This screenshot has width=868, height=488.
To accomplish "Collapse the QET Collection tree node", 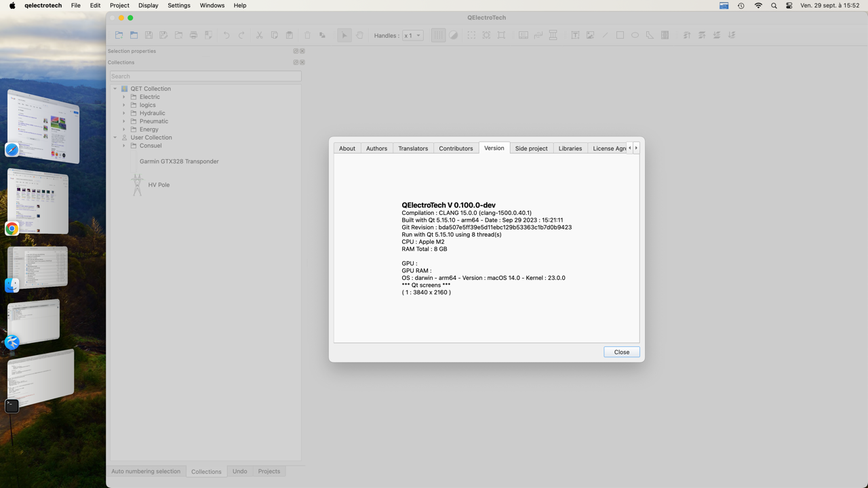I will (115, 89).
